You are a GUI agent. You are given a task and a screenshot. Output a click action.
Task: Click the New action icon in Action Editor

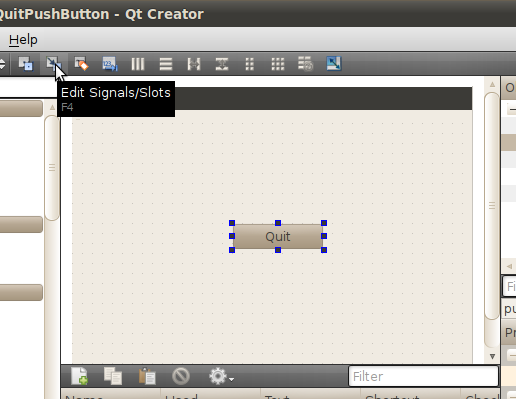pos(80,376)
